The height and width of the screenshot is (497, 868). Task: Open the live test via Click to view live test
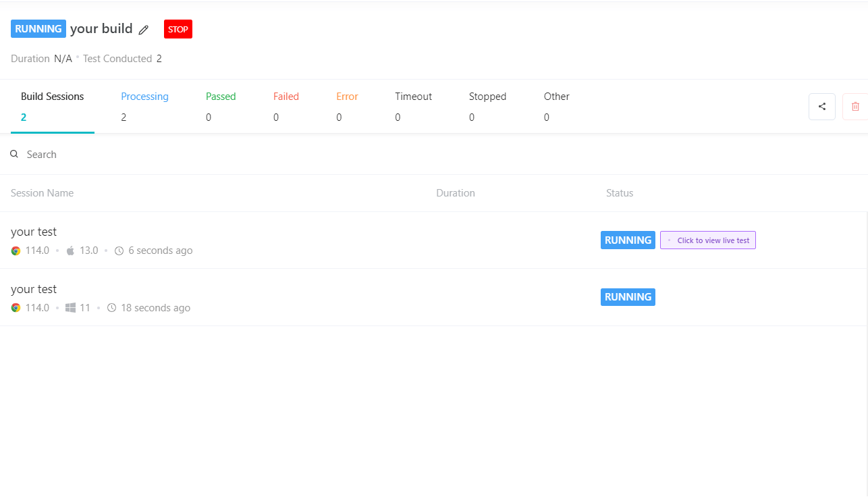[707, 240]
